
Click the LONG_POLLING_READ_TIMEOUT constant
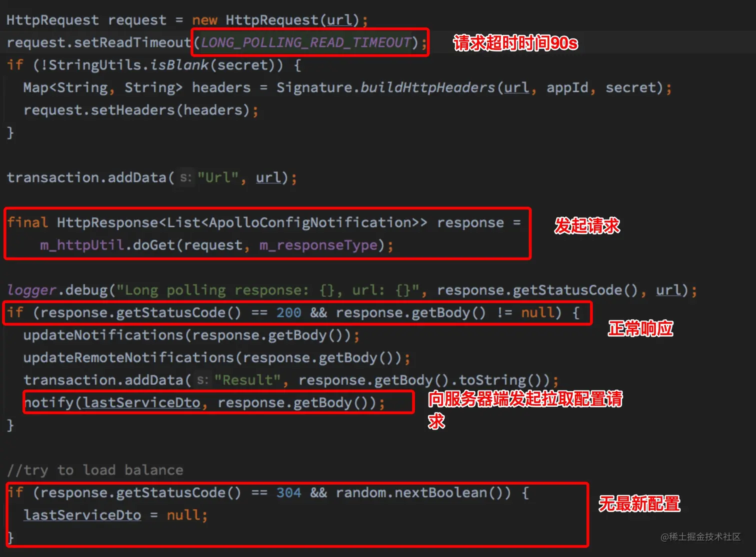306,42
